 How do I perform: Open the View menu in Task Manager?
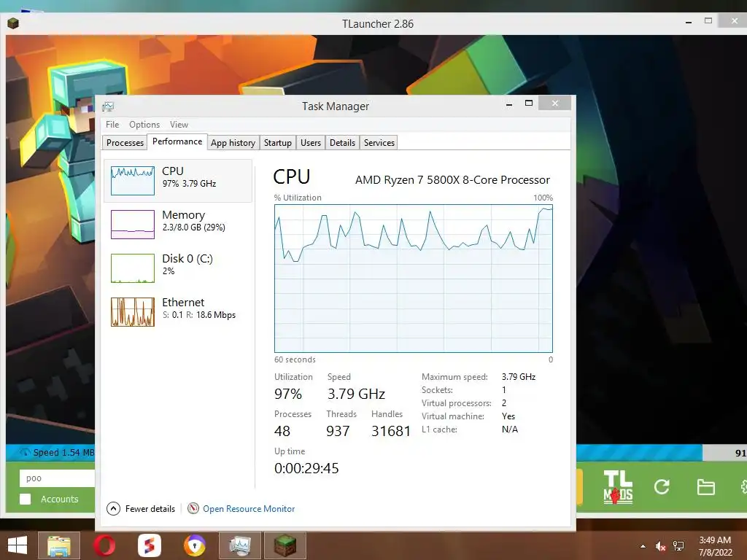[179, 125]
